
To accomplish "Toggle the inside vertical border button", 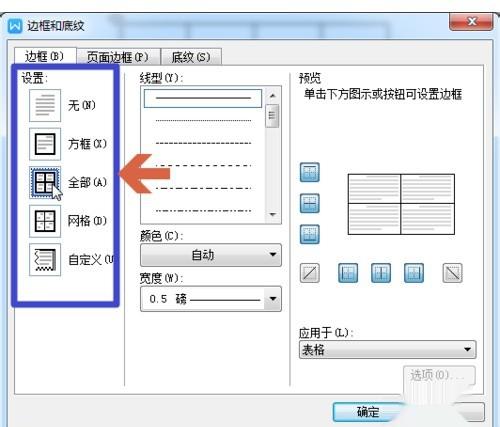I will click(x=381, y=273).
